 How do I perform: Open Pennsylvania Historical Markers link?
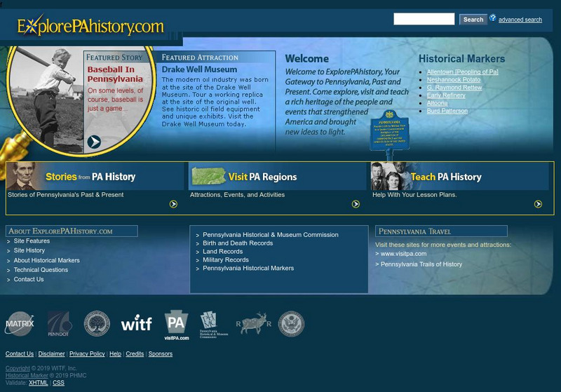point(248,269)
